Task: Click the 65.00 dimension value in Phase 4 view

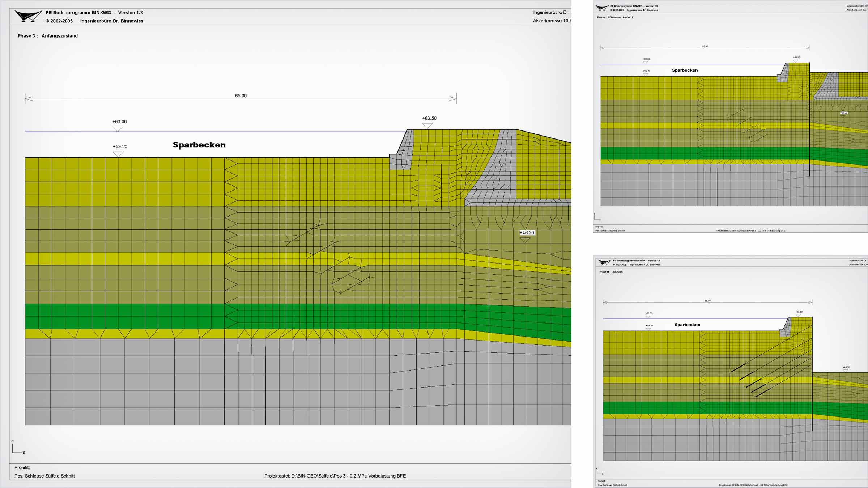Action: coord(705,46)
